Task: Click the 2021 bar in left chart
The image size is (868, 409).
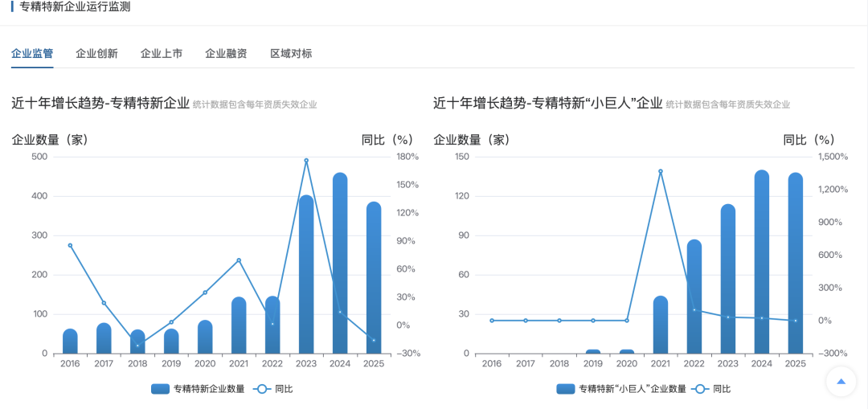Action: [x=239, y=325]
